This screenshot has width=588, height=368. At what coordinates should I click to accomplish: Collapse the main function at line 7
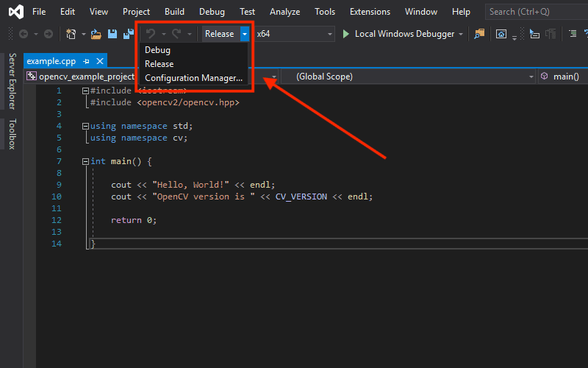85,161
